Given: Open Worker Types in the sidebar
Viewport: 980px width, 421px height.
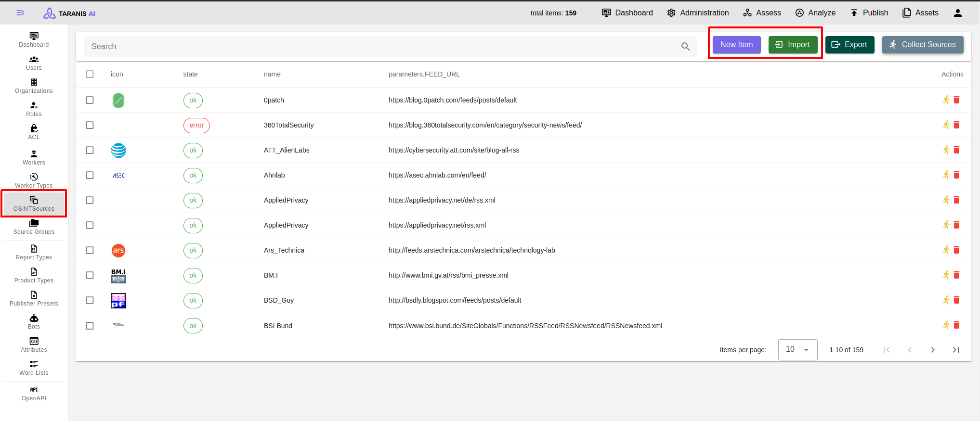Looking at the screenshot, I should coord(34,181).
